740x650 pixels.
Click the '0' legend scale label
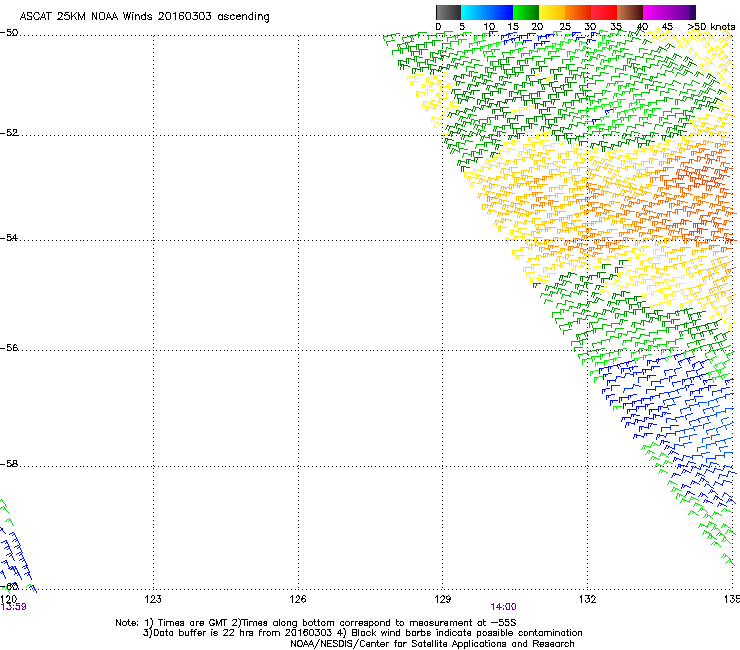[438, 26]
